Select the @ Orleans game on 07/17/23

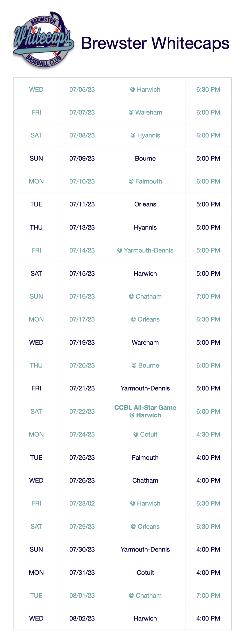coord(145,319)
